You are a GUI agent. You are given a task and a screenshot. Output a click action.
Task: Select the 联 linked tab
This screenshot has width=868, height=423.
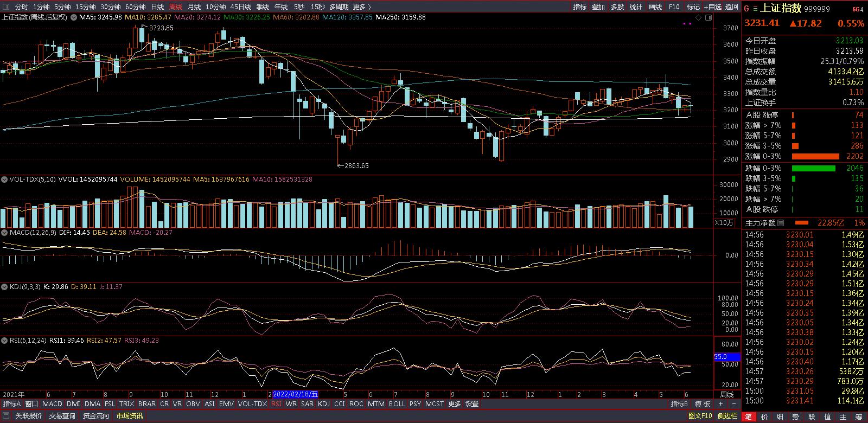tap(812, 416)
